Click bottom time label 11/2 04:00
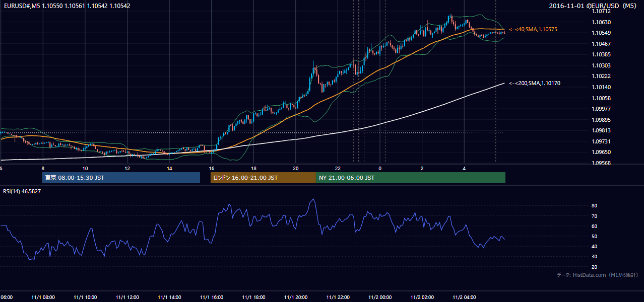The width and height of the screenshot is (644, 302). point(464,297)
